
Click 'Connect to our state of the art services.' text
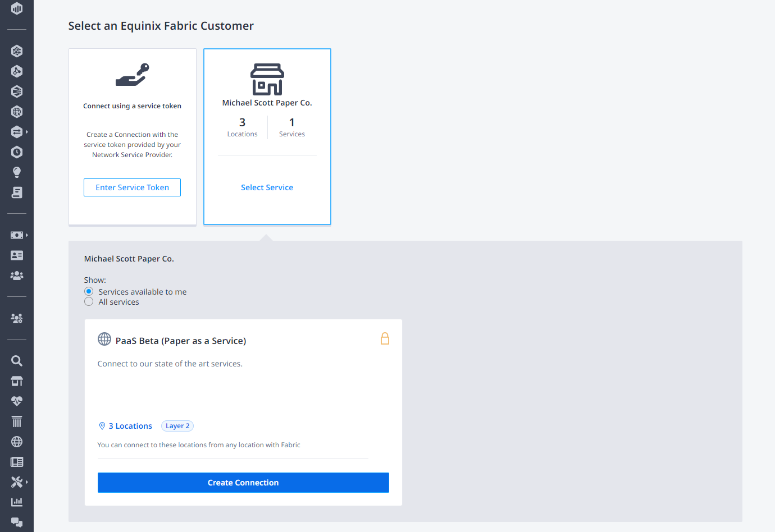coord(170,364)
